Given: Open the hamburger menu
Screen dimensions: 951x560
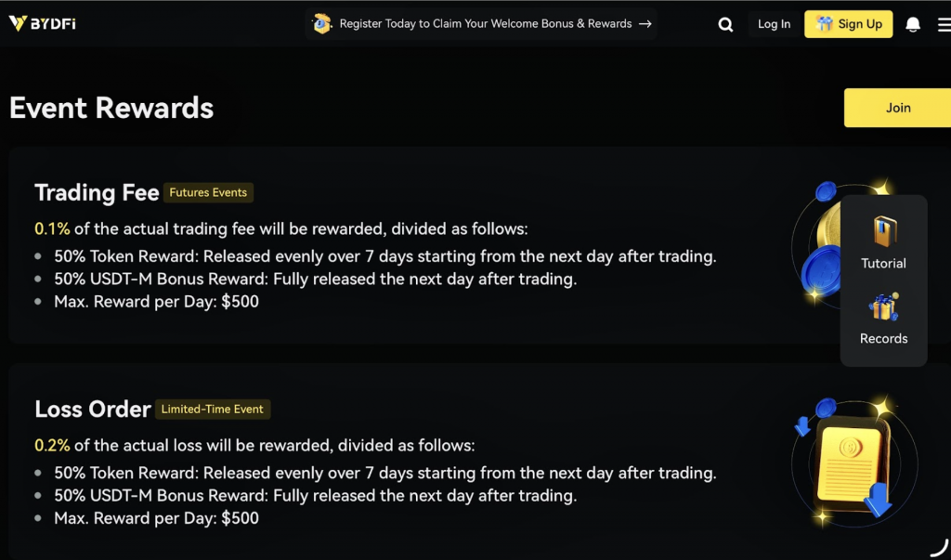Looking at the screenshot, I should pos(944,24).
